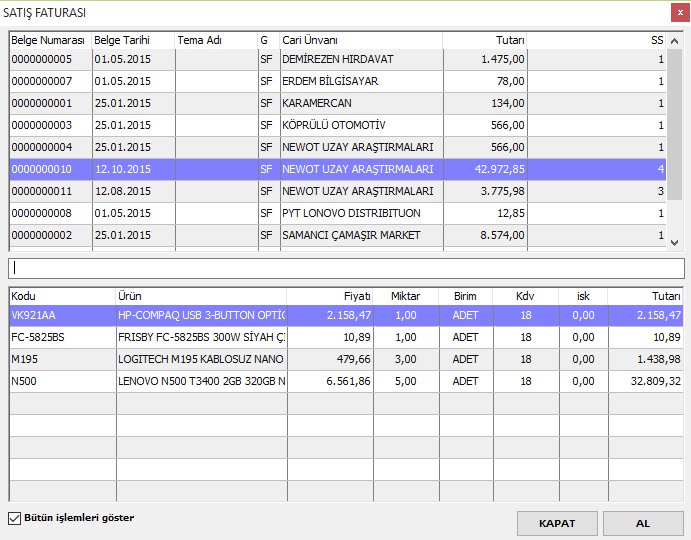
Task: Click PYT LONOVO DISTRIBITUON customer cell
Action: coord(361,213)
